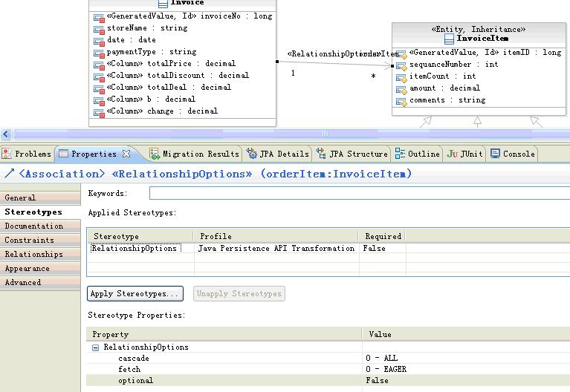Select the totalDeal column attribute icon
This screenshot has height=392, width=570.
point(99,89)
